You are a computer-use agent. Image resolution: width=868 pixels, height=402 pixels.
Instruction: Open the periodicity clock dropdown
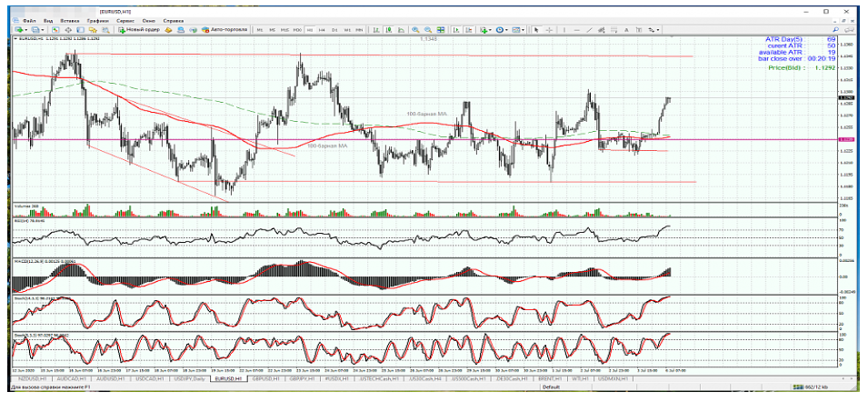click(x=502, y=30)
